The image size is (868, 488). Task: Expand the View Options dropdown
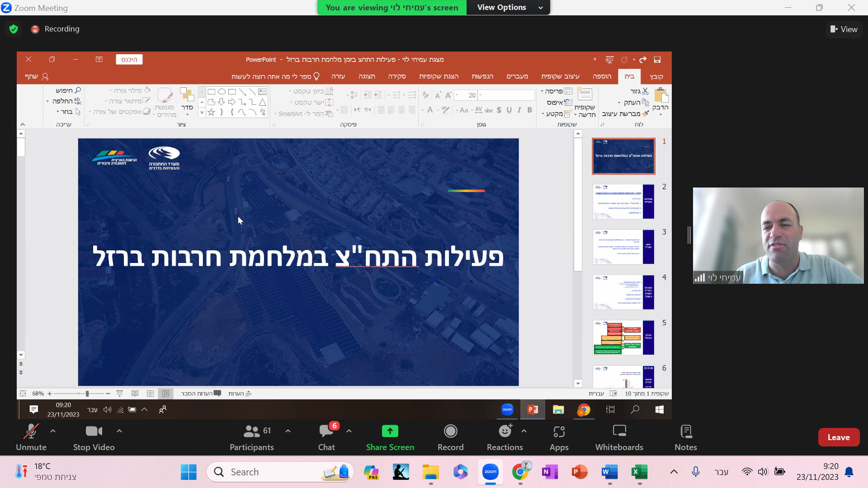point(508,7)
